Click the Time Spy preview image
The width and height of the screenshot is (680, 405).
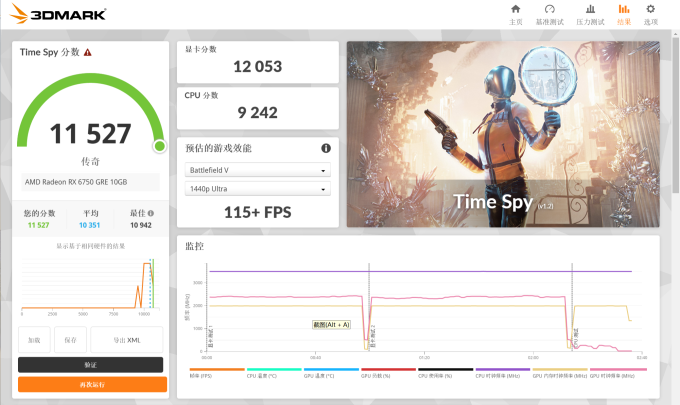point(503,134)
